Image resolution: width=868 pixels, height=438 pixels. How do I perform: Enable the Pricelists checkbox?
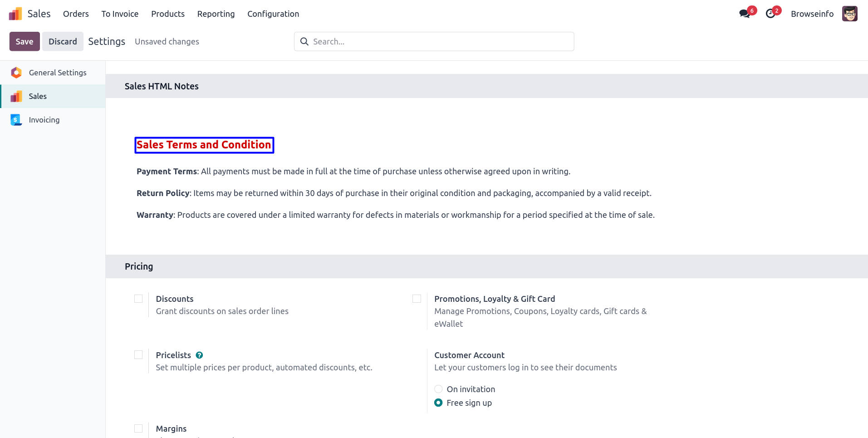(138, 355)
